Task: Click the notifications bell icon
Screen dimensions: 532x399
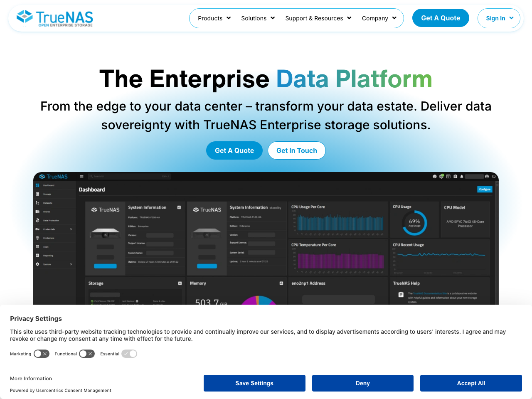Action: 462,177
